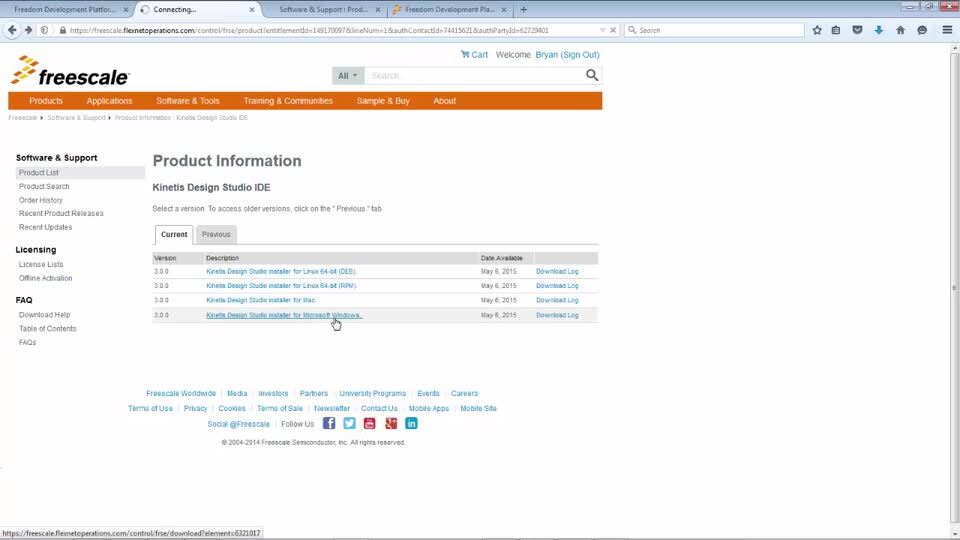Open Freescale Google Plus icon

pos(391,423)
